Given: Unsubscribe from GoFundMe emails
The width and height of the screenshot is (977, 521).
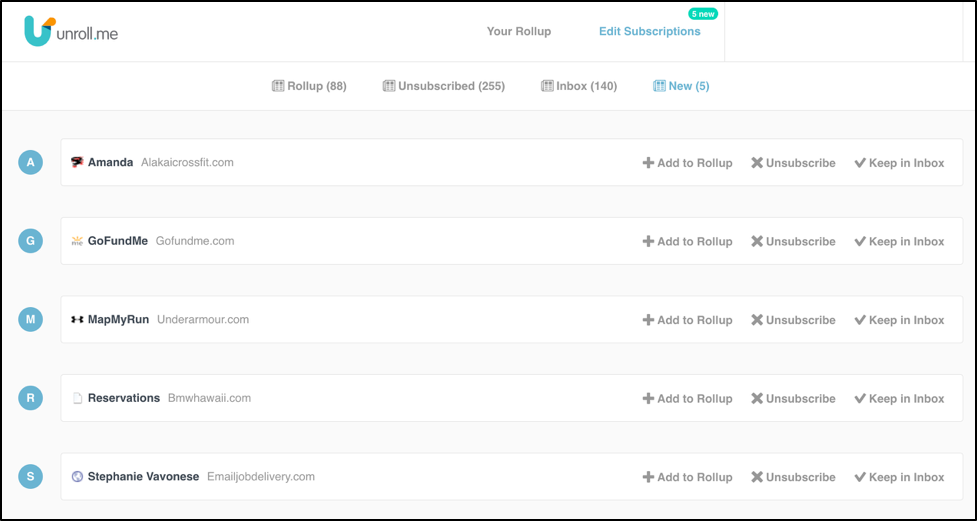Looking at the screenshot, I should click(793, 241).
